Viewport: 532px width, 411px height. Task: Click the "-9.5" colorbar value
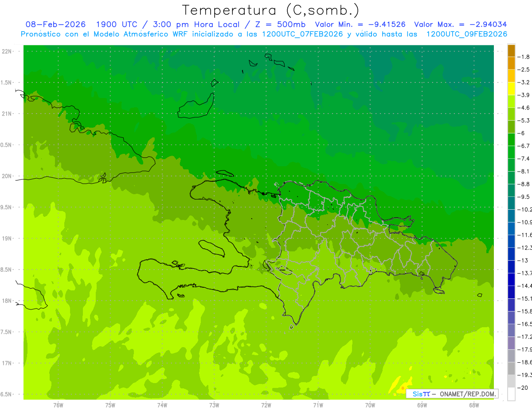coord(523,197)
